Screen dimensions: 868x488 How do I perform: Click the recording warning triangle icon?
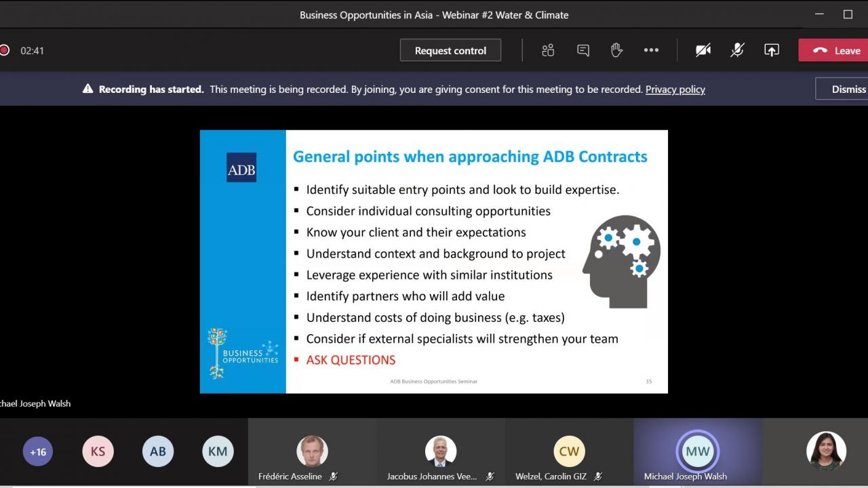point(87,89)
